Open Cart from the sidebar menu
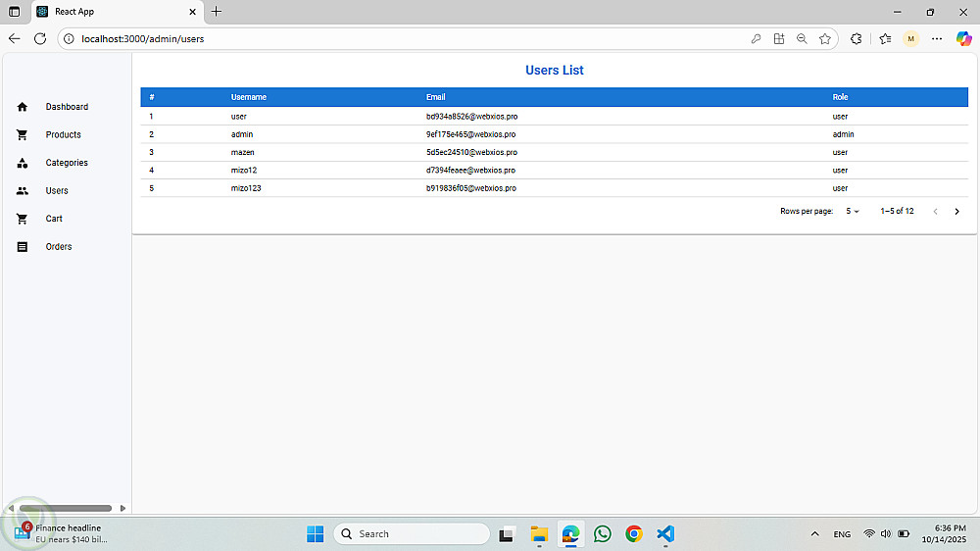980x551 pixels. (54, 219)
